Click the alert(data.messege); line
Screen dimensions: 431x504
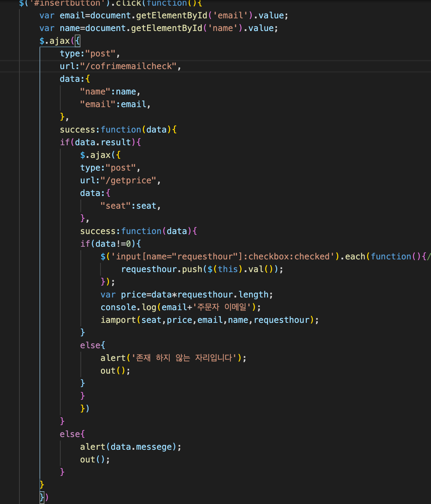point(131,447)
